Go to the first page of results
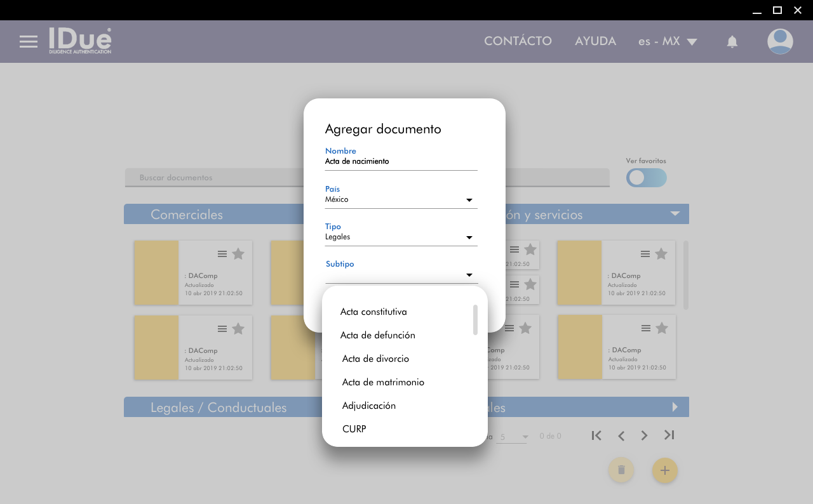Viewport: 813px width, 504px height. [x=596, y=435]
